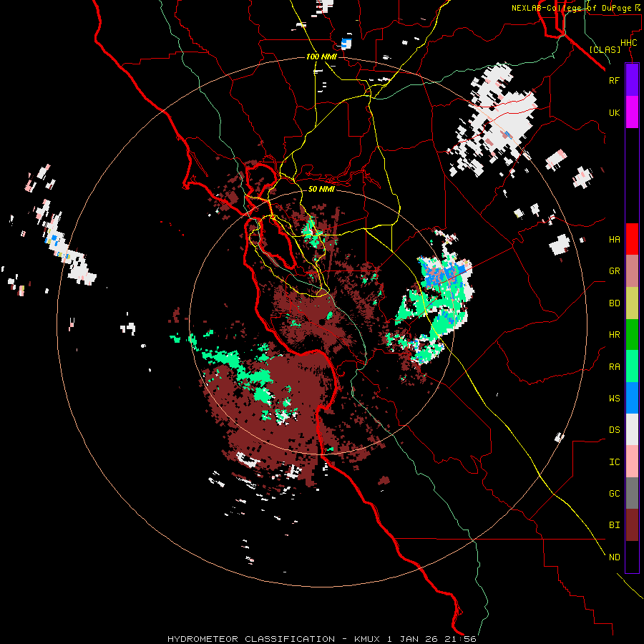This screenshot has width=644, height=644.
Task: Click the HR dark green legend swatch
Action: pyautogui.click(x=632, y=335)
